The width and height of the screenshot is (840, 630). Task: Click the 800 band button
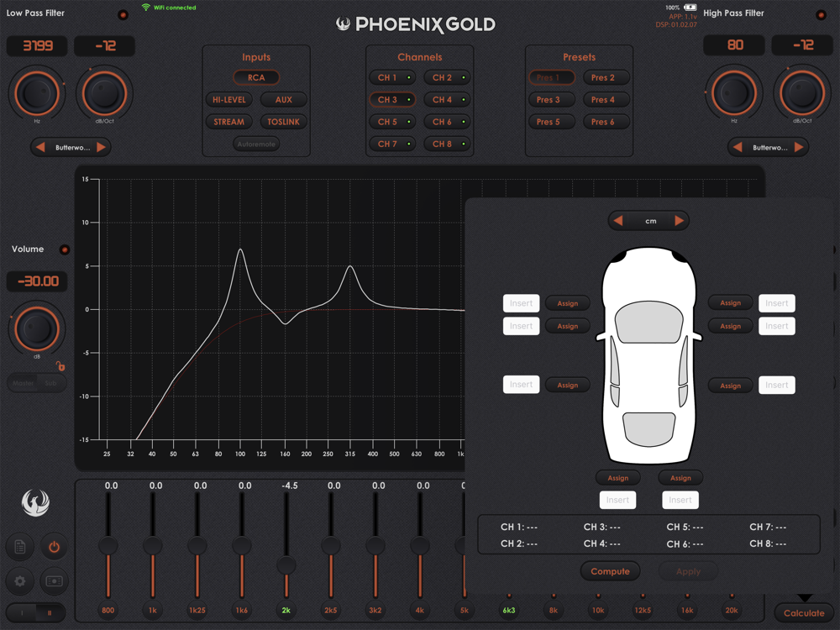tap(108, 610)
